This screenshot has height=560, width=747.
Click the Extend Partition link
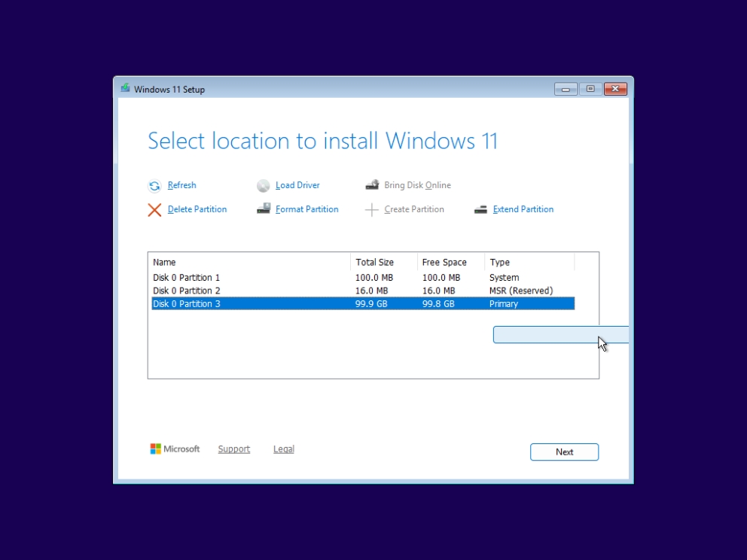(x=523, y=209)
